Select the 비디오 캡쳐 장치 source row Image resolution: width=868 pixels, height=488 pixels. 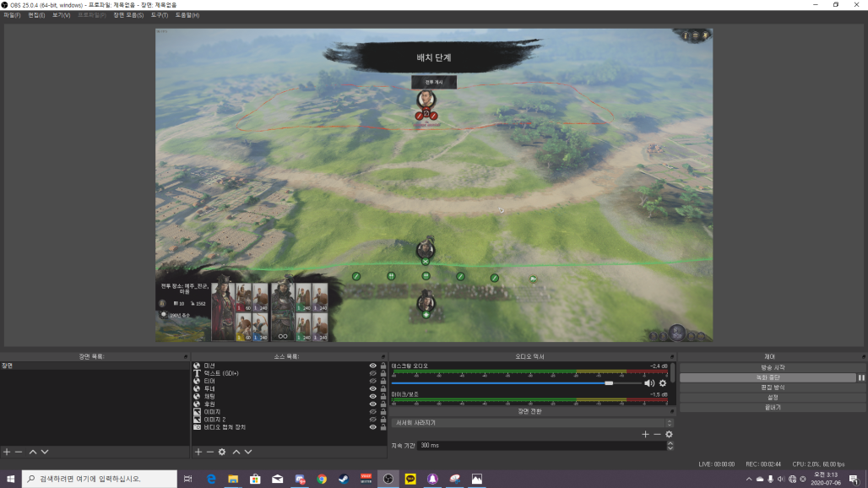pos(289,427)
